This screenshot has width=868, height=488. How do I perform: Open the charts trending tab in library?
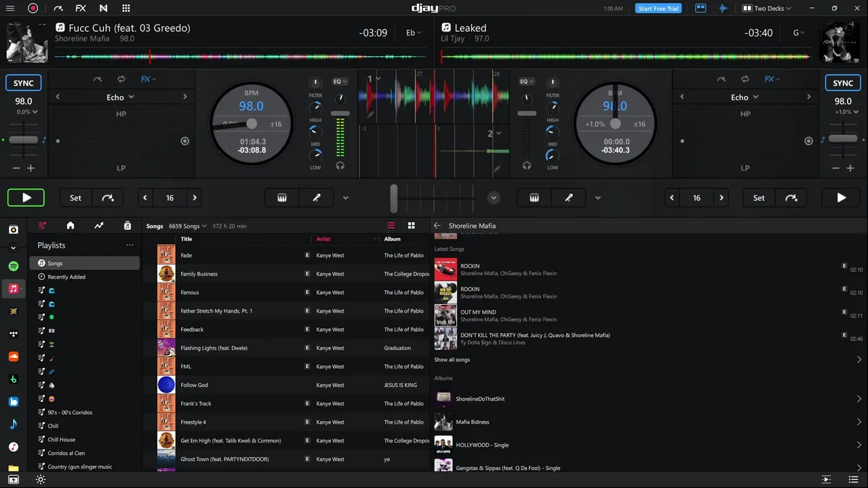pos(99,226)
